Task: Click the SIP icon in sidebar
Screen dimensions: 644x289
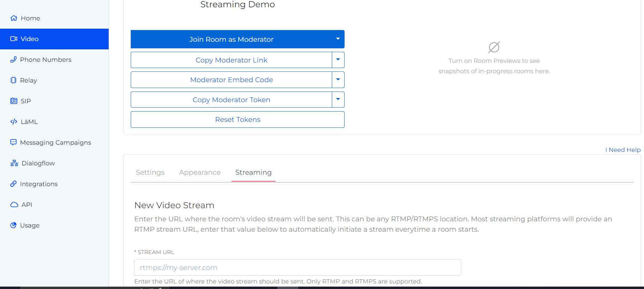Action: tap(14, 101)
